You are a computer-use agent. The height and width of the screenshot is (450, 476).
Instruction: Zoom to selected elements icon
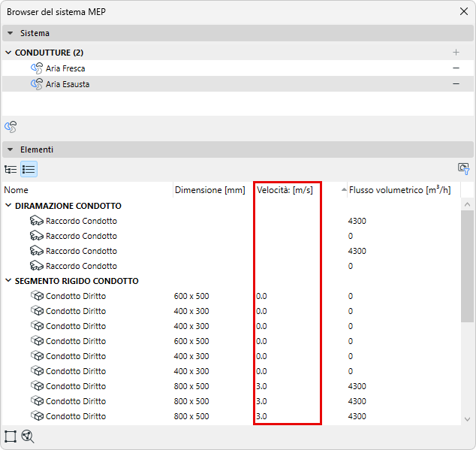(28, 436)
